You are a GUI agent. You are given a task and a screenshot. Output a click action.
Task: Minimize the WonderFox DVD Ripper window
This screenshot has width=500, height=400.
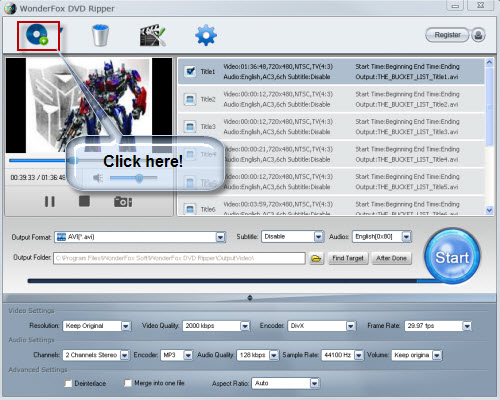pos(455,5)
